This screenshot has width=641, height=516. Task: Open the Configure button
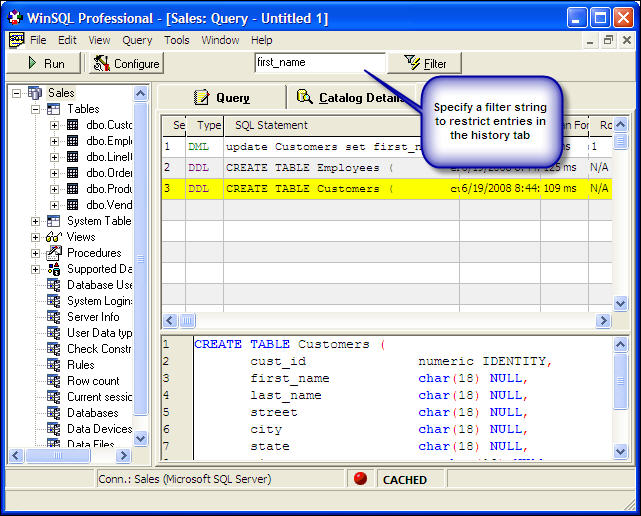point(126,63)
